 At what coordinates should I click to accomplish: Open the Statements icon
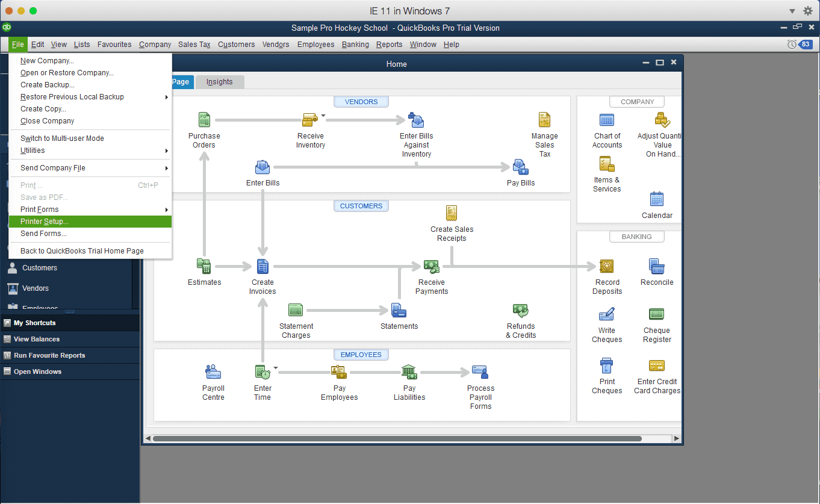click(x=399, y=310)
